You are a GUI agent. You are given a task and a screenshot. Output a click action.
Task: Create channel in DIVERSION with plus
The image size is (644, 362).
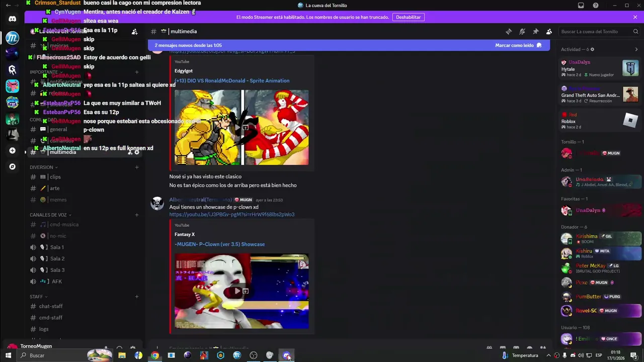(x=136, y=167)
